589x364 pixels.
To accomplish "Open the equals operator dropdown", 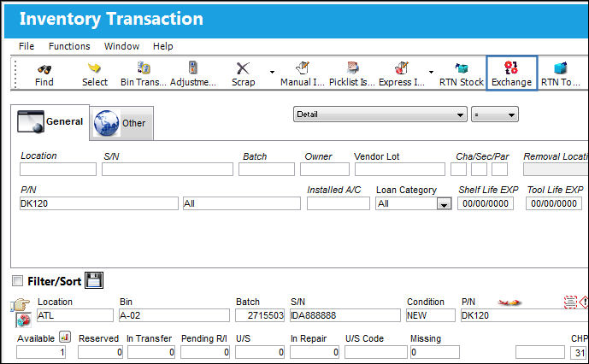I will pyautogui.click(x=495, y=114).
